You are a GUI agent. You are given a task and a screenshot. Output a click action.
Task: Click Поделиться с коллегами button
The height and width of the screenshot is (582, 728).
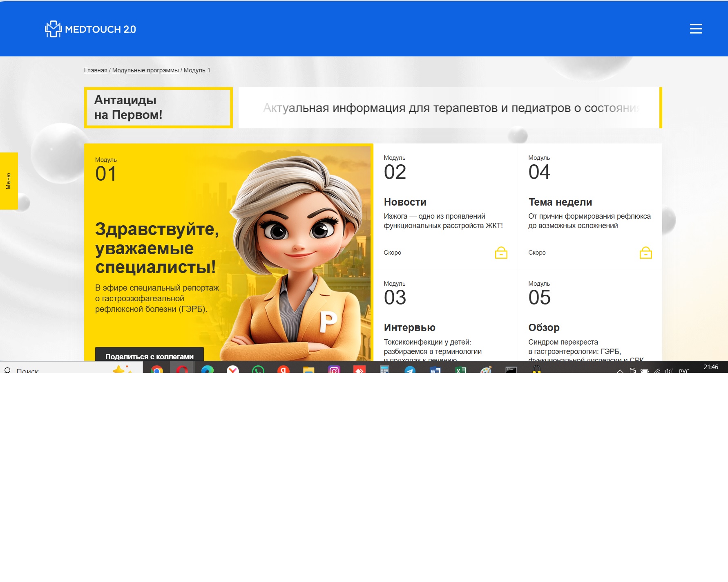coord(150,355)
